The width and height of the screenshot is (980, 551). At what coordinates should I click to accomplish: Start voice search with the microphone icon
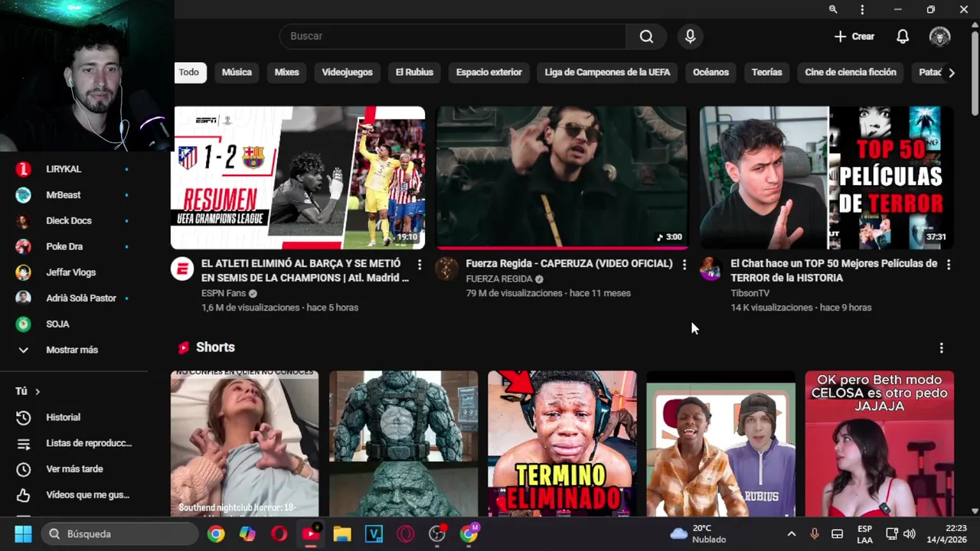pos(690,36)
